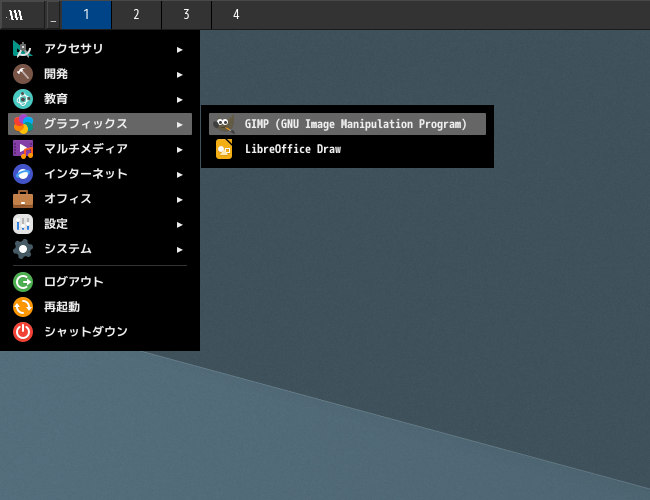This screenshot has height=500, width=650.
Task: Open the アクセサリ menu entry
Action: (x=100, y=49)
